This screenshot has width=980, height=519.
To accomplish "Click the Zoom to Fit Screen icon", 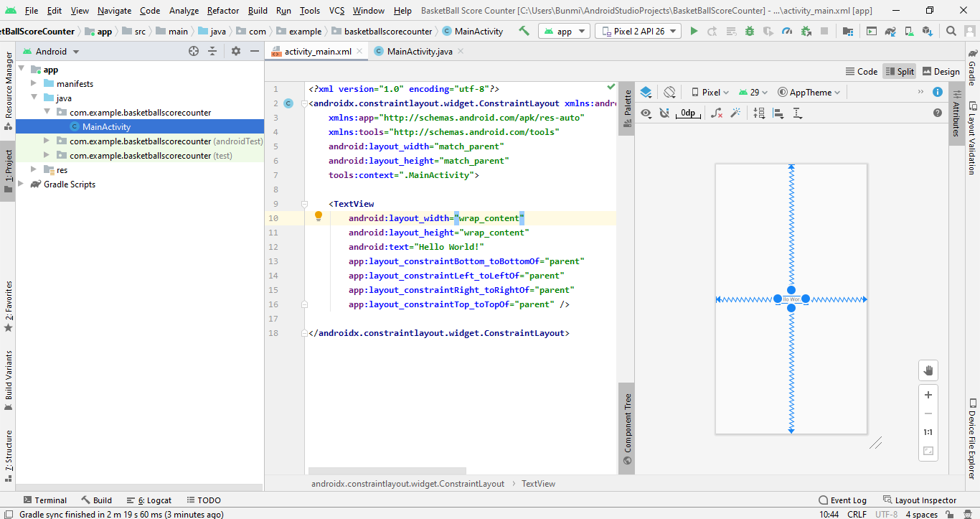I will [x=928, y=451].
